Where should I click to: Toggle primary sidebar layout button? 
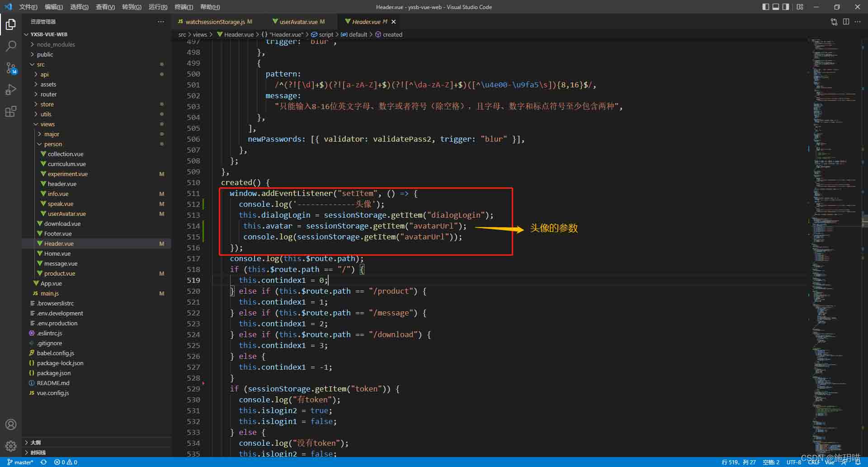765,7
